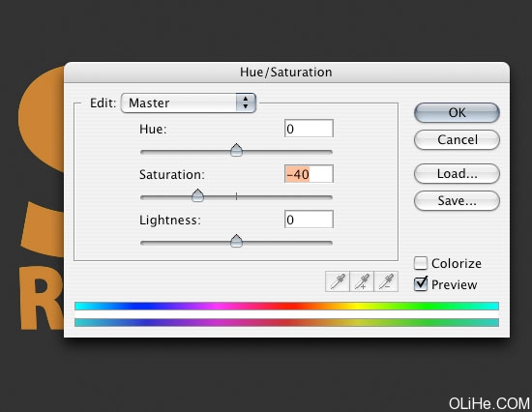
Task: Open the Load... preset button
Action: pyautogui.click(x=457, y=173)
